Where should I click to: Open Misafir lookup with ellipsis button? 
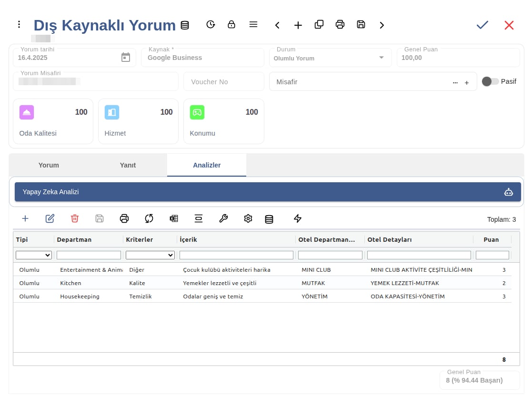[455, 82]
